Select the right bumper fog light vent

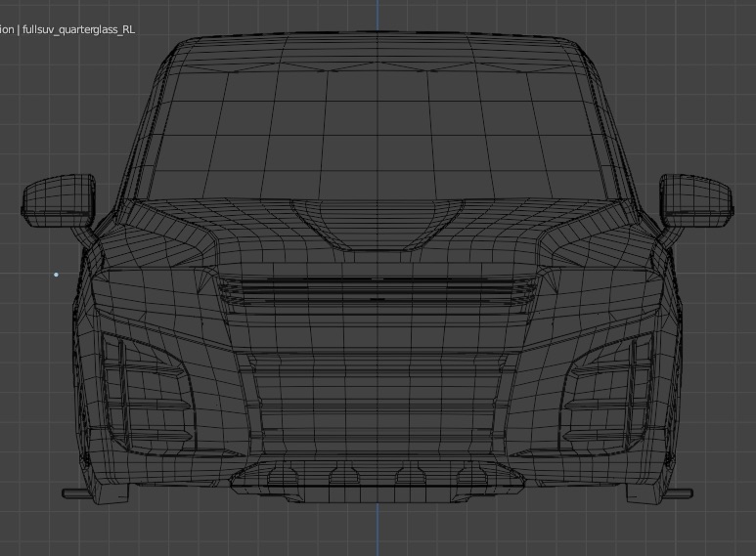pos(608,394)
